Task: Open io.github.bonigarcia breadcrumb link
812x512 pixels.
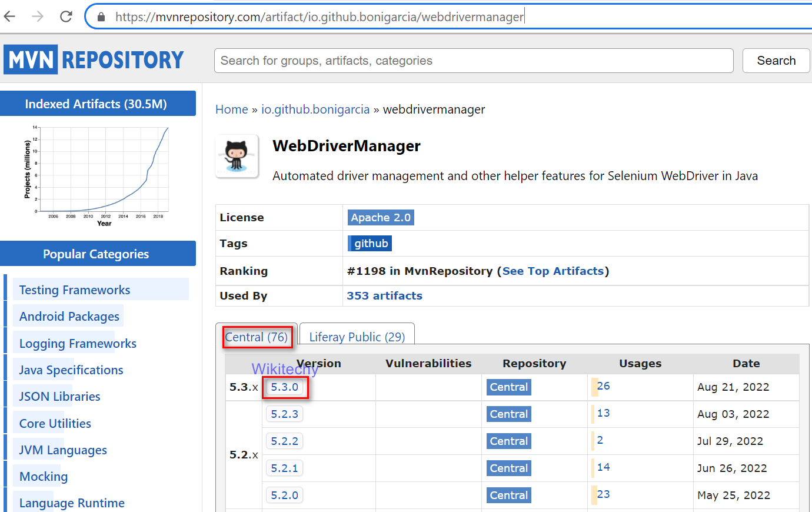Action: point(315,109)
